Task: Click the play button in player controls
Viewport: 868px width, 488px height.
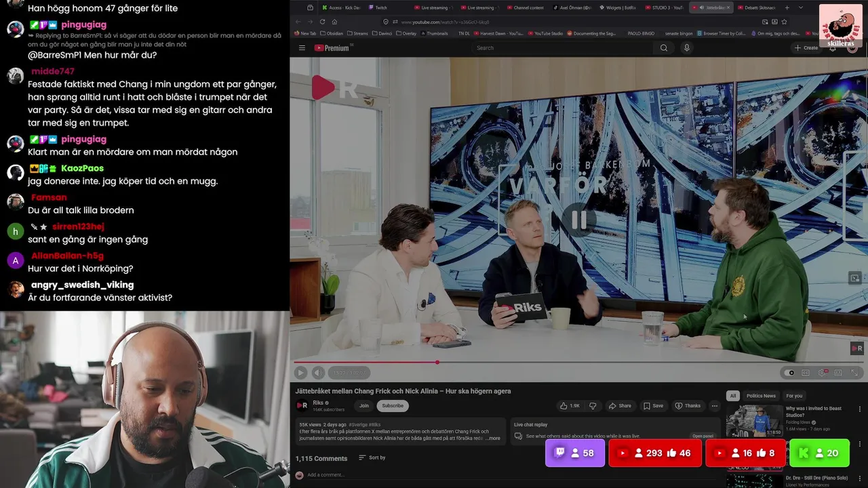Action: click(x=300, y=373)
